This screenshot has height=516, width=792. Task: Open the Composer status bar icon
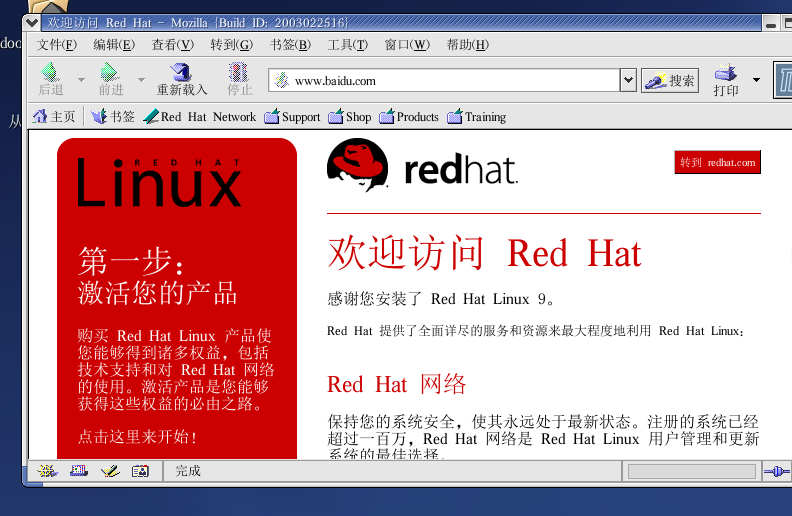[x=110, y=471]
